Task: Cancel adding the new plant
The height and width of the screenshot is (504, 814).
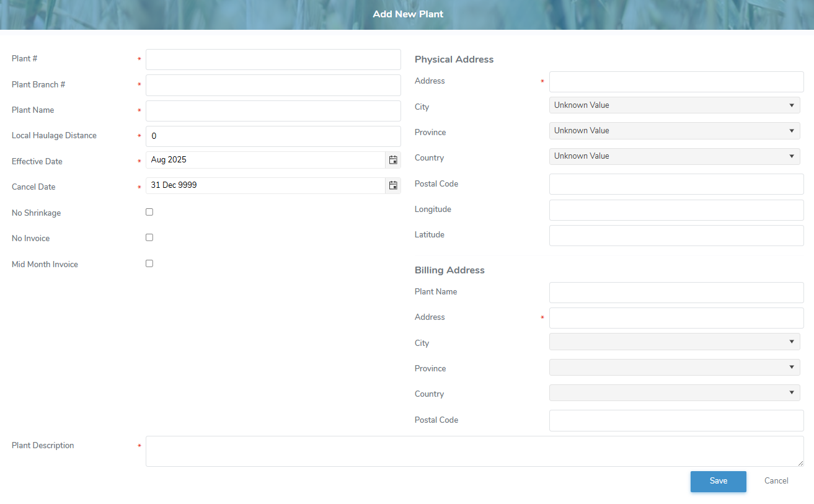Action: point(776,481)
